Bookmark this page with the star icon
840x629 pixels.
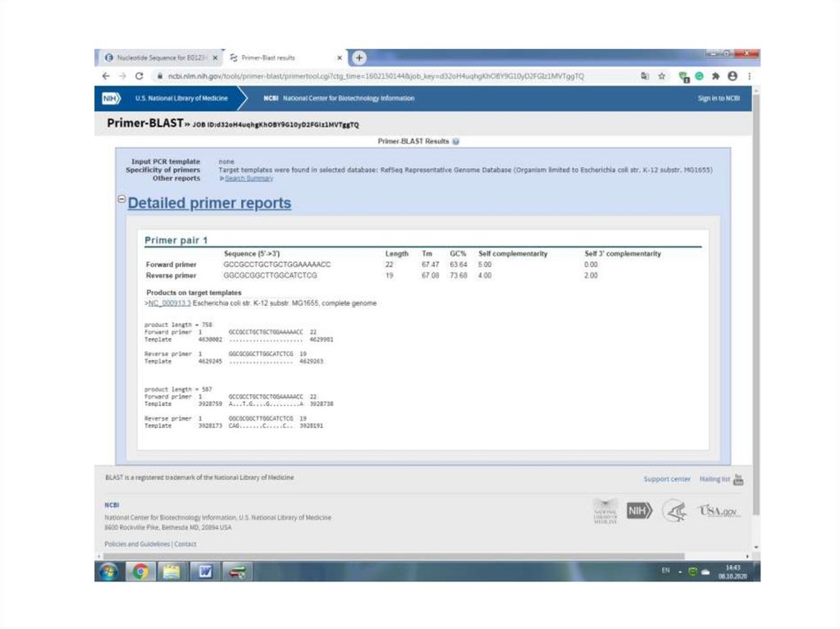pyautogui.click(x=662, y=76)
